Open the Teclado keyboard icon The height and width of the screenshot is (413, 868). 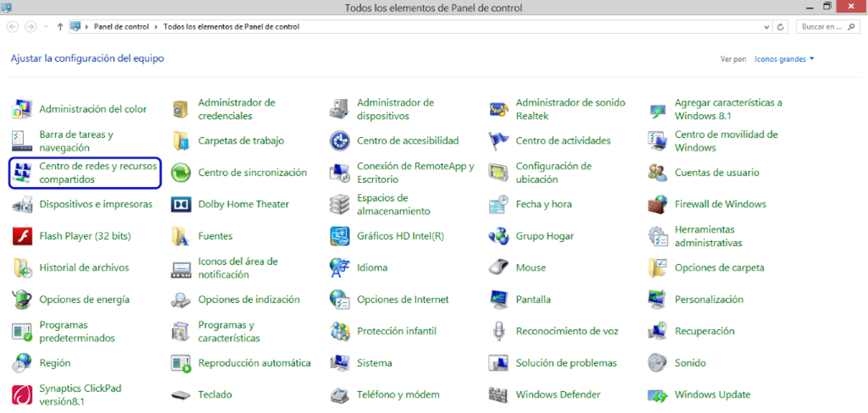click(180, 394)
